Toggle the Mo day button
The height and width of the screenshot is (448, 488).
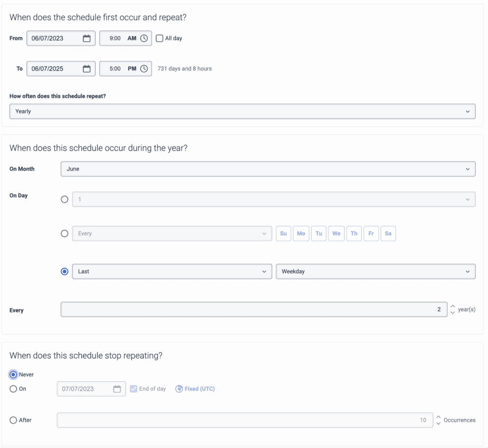tap(301, 234)
